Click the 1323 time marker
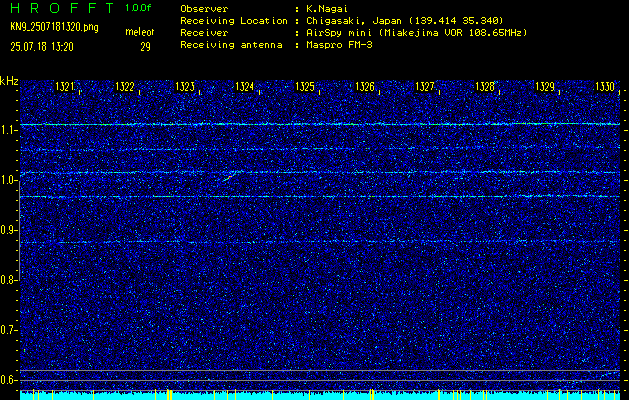629x400 pixels. (185, 87)
